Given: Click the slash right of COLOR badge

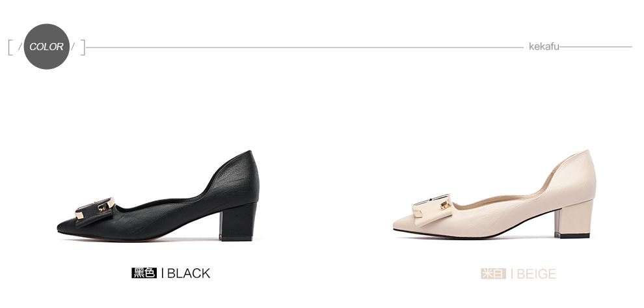Looking at the screenshot, I should 73,47.
